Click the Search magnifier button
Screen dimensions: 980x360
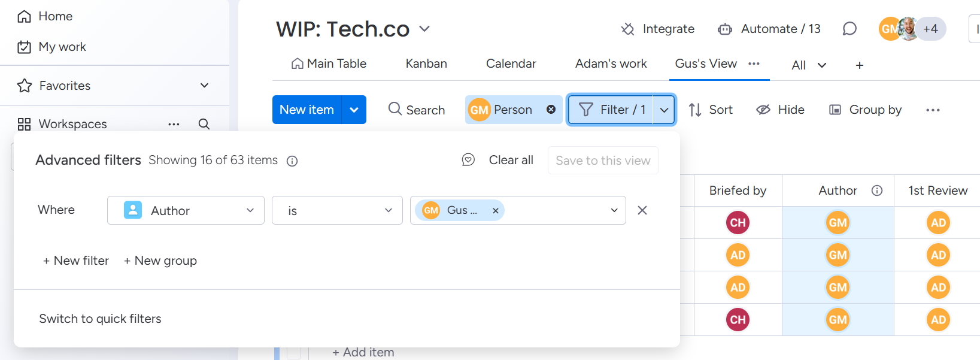pos(417,110)
